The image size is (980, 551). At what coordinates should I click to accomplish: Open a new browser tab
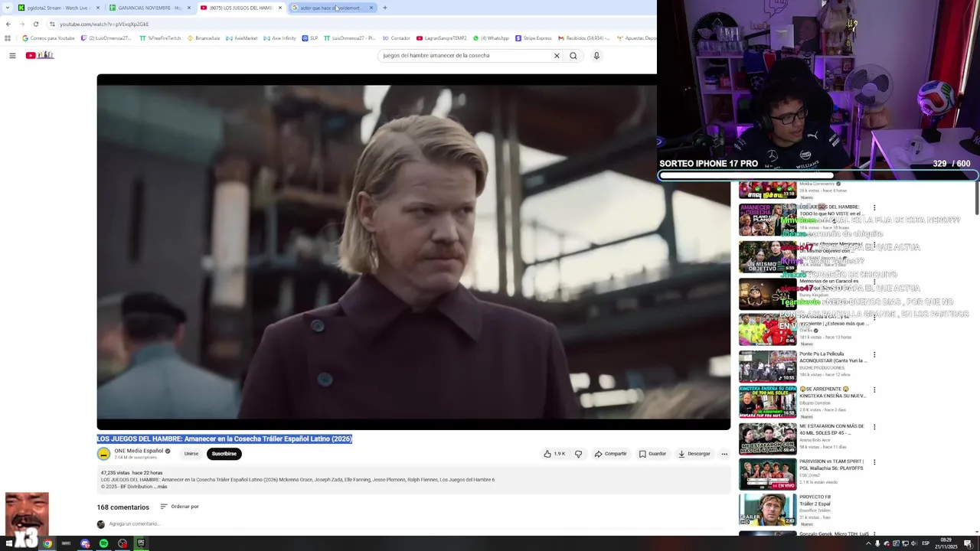click(385, 8)
